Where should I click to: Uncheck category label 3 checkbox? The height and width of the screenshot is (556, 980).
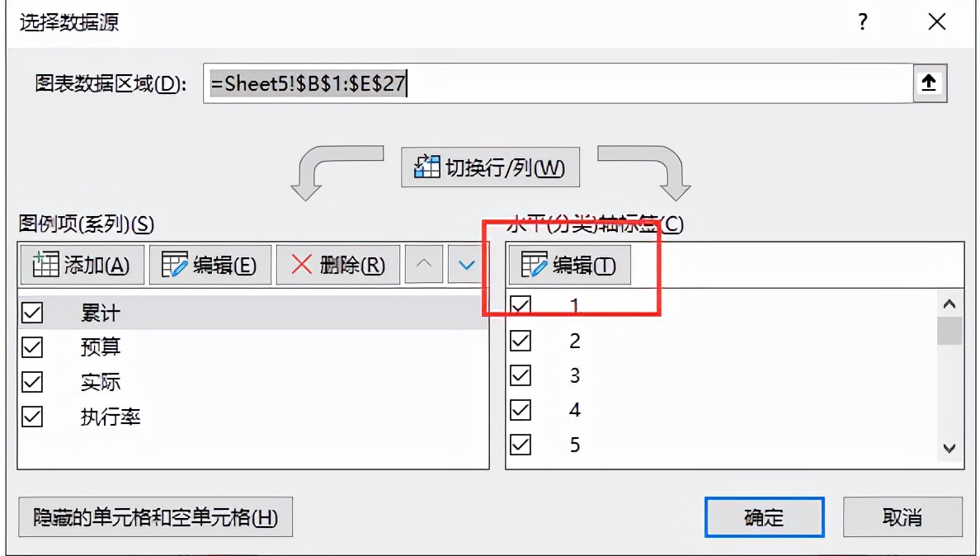coord(521,375)
